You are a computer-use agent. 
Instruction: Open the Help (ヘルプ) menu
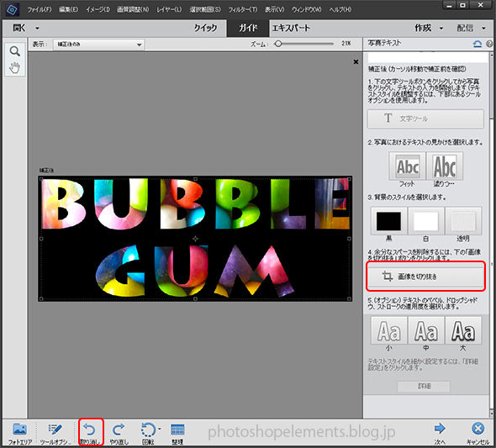[340, 9]
